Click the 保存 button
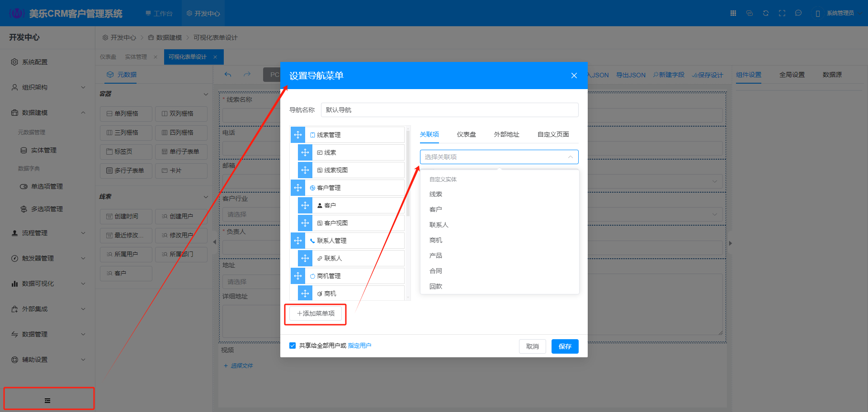This screenshot has height=412, width=868. [x=565, y=346]
